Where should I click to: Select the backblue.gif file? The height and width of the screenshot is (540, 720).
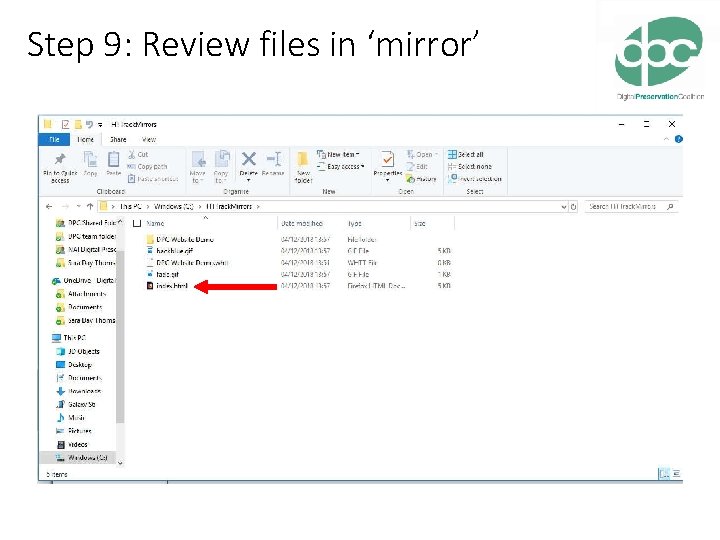click(x=174, y=251)
